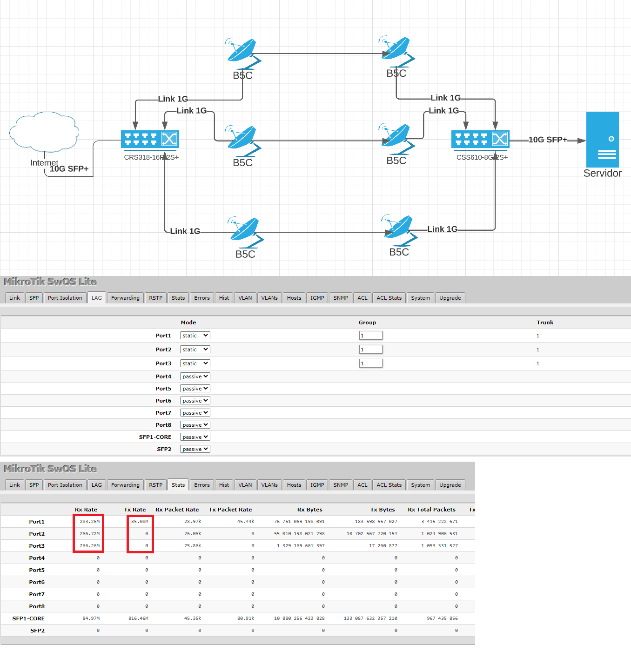Image resolution: width=631 pixels, height=672 pixels.
Task: Click the Servidor server icon
Action: coord(602,140)
